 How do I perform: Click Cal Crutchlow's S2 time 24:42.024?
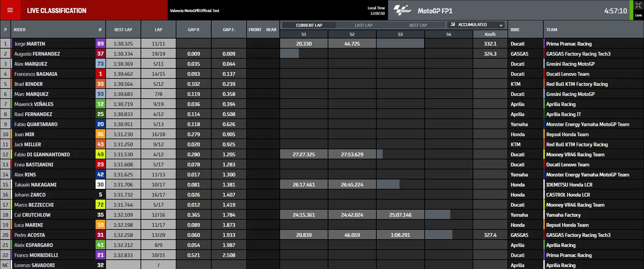click(x=352, y=215)
